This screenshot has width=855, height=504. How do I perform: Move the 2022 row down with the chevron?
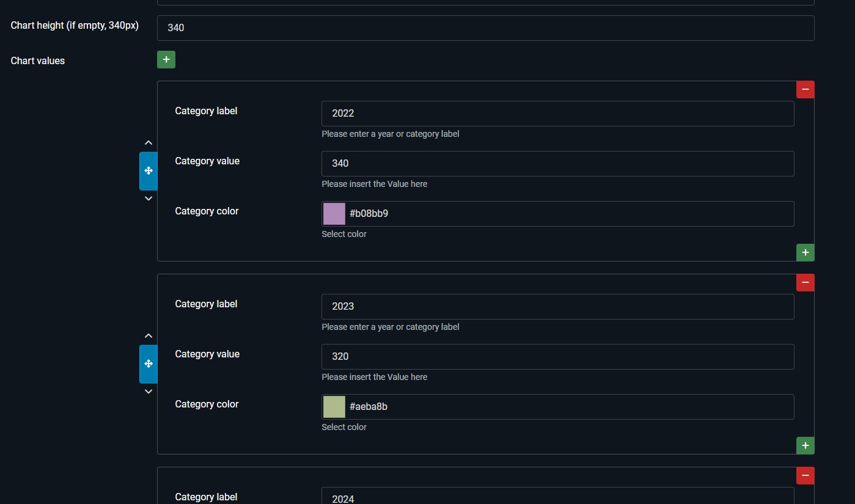click(149, 199)
